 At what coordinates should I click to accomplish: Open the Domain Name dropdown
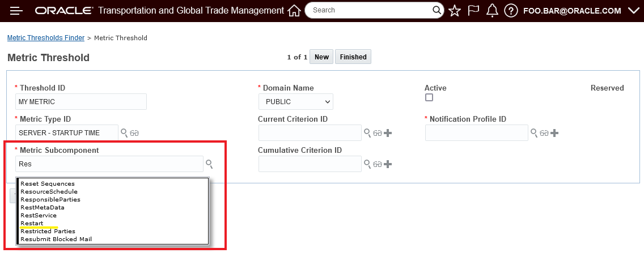point(295,102)
